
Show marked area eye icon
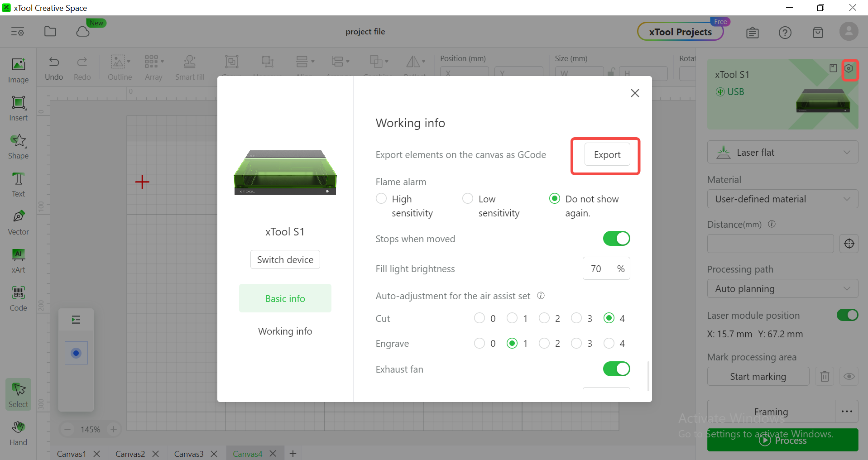click(x=849, y=376)
